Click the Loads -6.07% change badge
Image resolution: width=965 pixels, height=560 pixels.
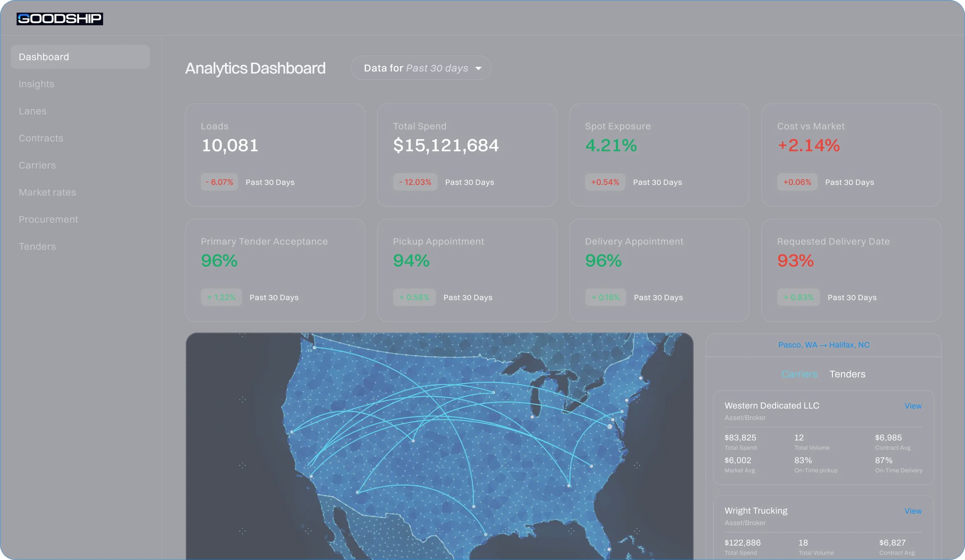219,182
